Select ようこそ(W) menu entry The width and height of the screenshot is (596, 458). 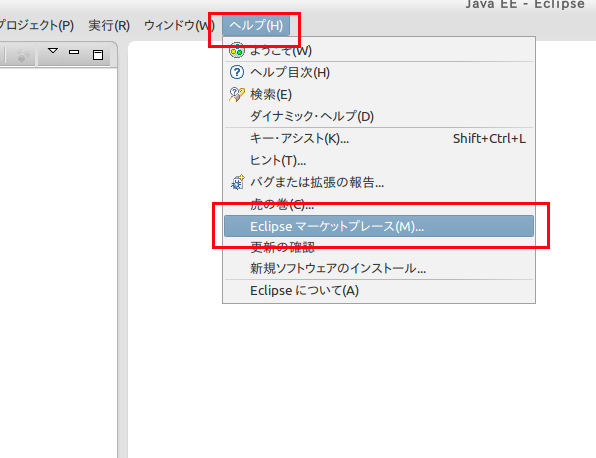(379, 50)
